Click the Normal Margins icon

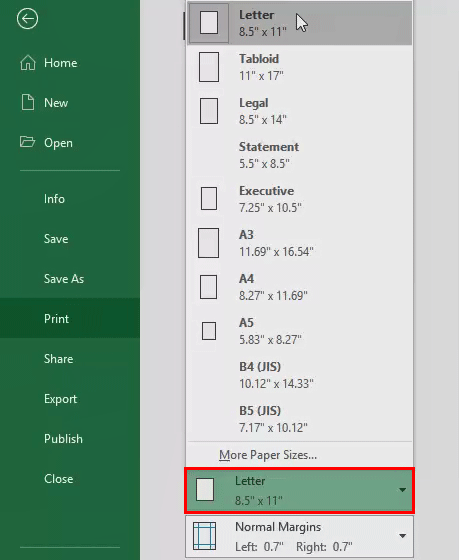tap(204, 536)
